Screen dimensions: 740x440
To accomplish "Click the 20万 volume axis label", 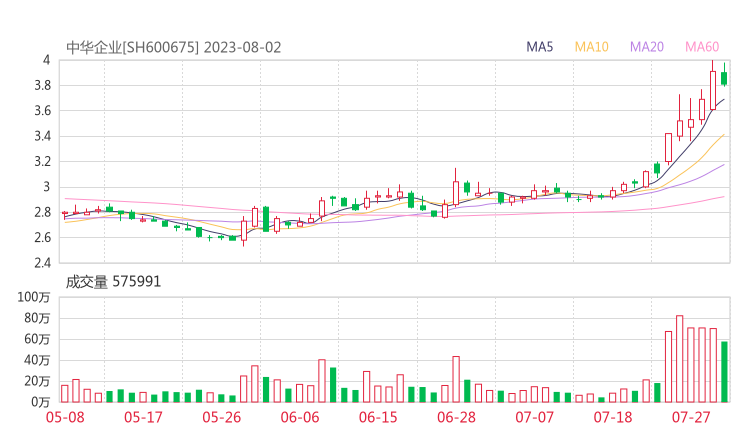I will click(x=37, y=381).
